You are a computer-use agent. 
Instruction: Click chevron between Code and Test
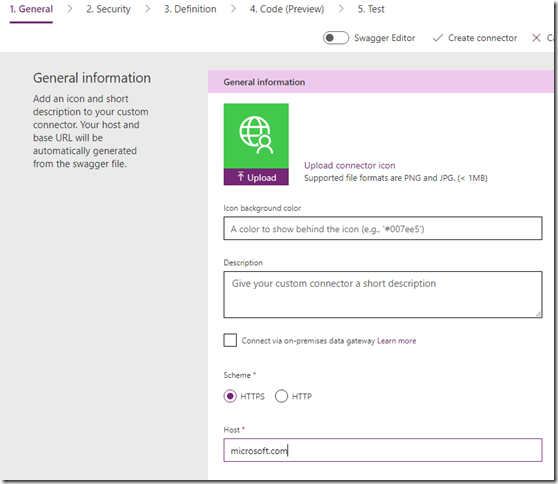coord(341,9)
